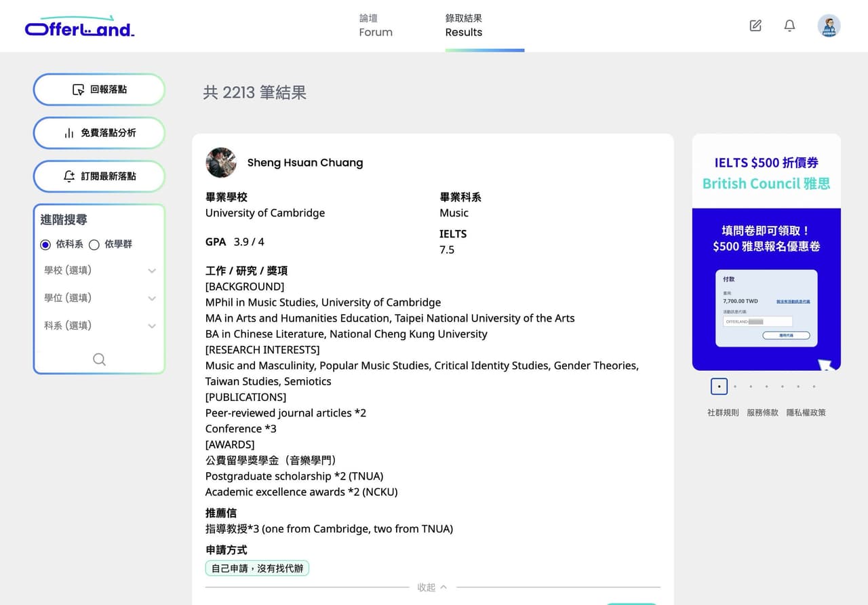The height and width of the screenshot is (605, 868).
Task: Open the compose post pencil icon
Action: [x=755, y=26]
